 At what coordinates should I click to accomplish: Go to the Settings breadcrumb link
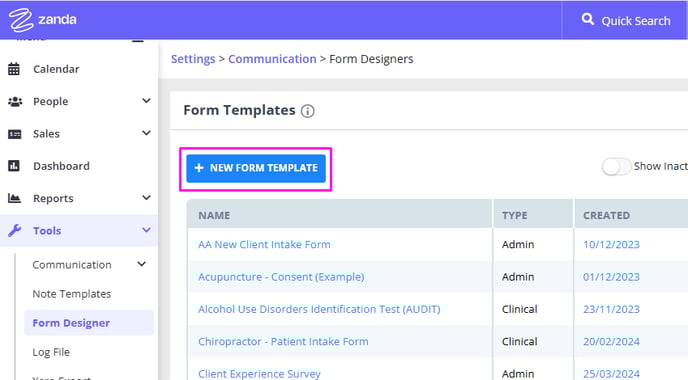pyautogui.click(x=193, y=59)
